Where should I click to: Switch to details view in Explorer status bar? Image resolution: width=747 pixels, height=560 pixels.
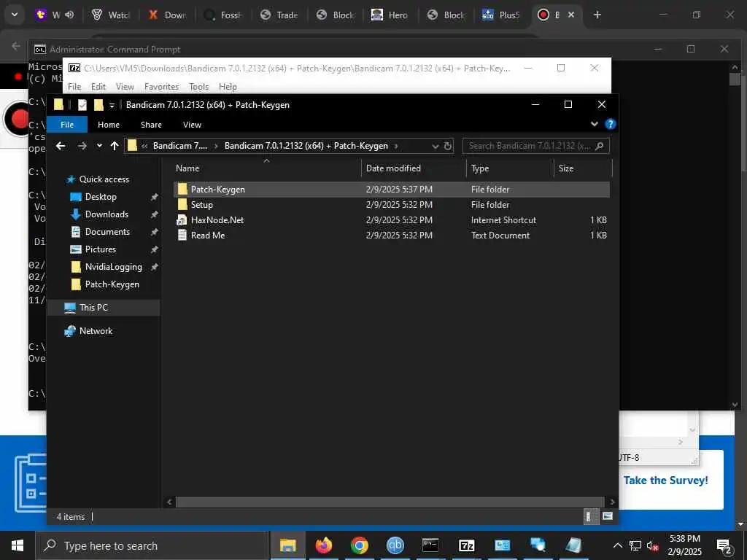click(589, 516)
